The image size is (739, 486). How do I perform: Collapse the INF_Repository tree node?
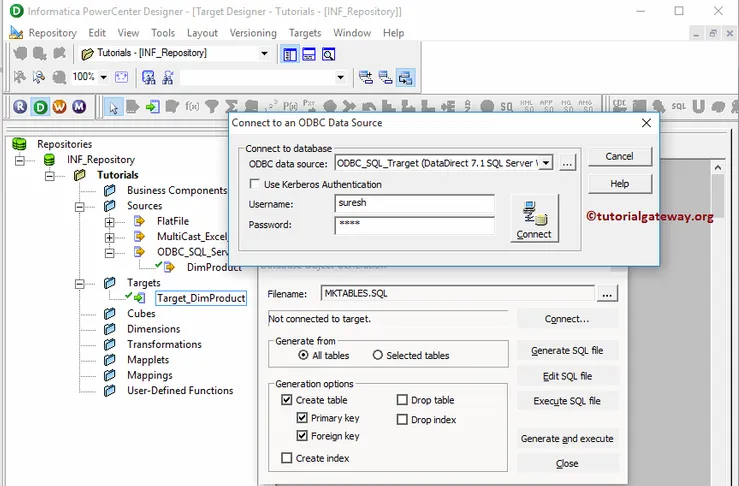(19, 161)
